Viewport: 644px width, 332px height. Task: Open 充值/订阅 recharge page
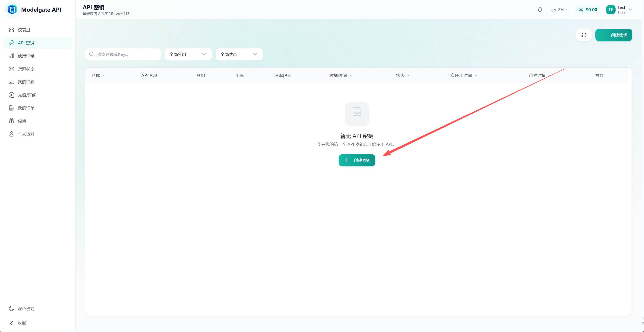(x=27, y=95)
